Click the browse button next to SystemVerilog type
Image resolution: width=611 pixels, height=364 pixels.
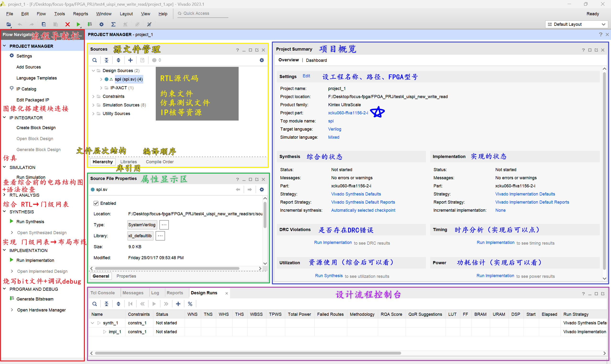164,225
